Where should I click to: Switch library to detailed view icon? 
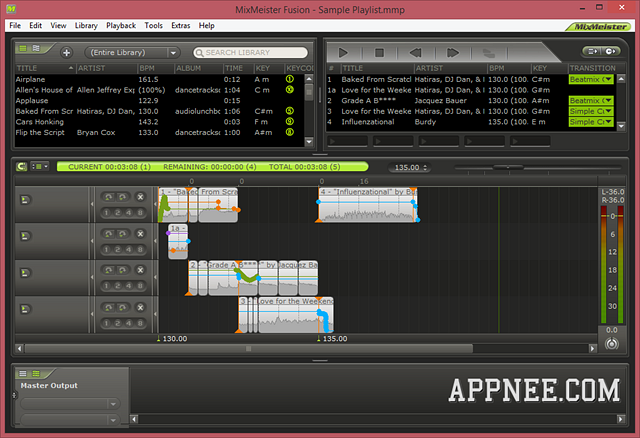pyautogui.click(x=36, y=48)
